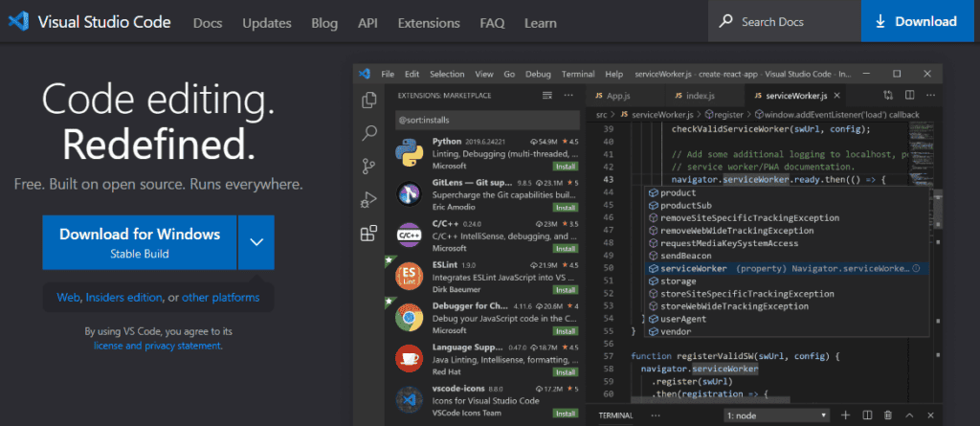The image size is (980, 426).
Task: Follow the other platforms link
Action: click(221, 298)
